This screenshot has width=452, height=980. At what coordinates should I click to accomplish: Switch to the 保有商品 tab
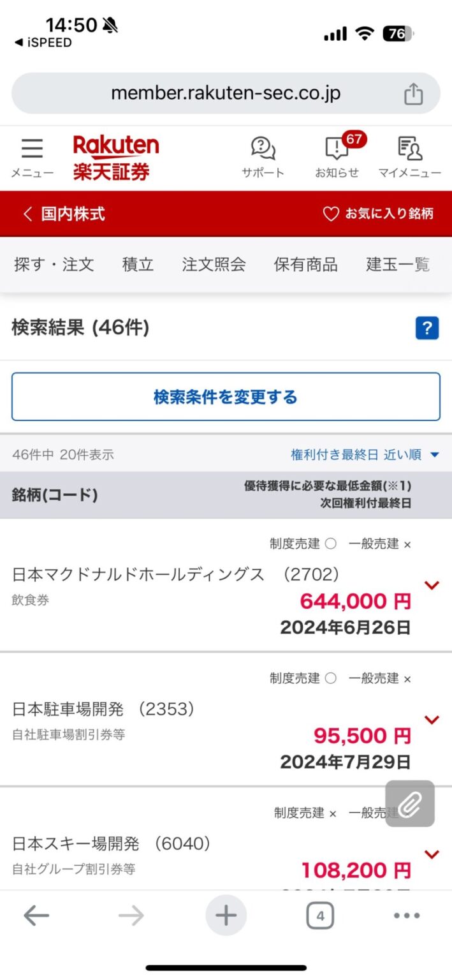tap(306, 265)
